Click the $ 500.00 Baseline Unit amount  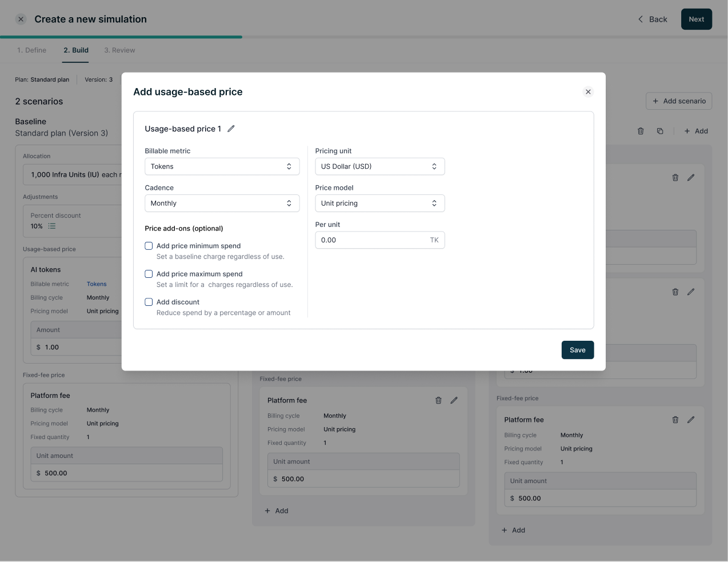(x=126, y=473)
